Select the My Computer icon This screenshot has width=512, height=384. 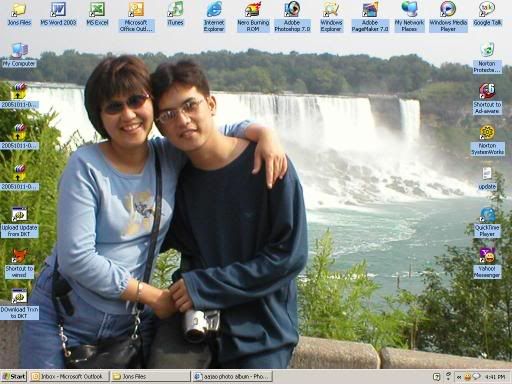click(19, 55)
